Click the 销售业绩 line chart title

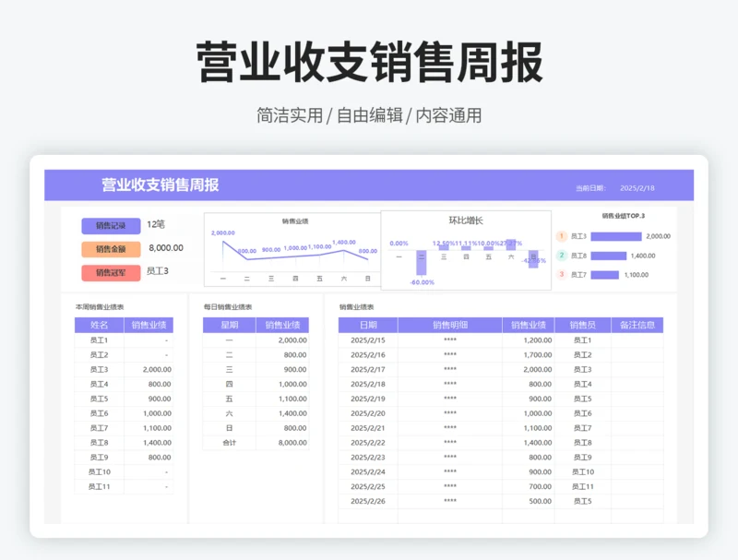tap(295, 221)
